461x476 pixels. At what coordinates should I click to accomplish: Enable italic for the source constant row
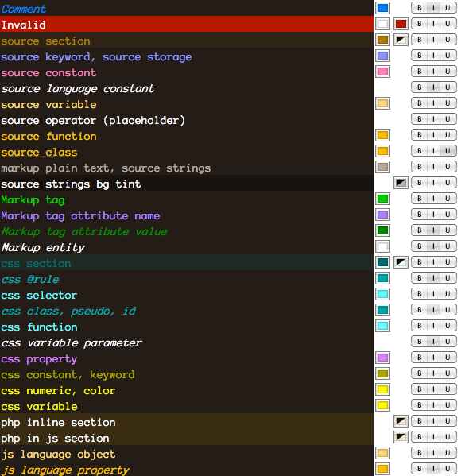434,72
